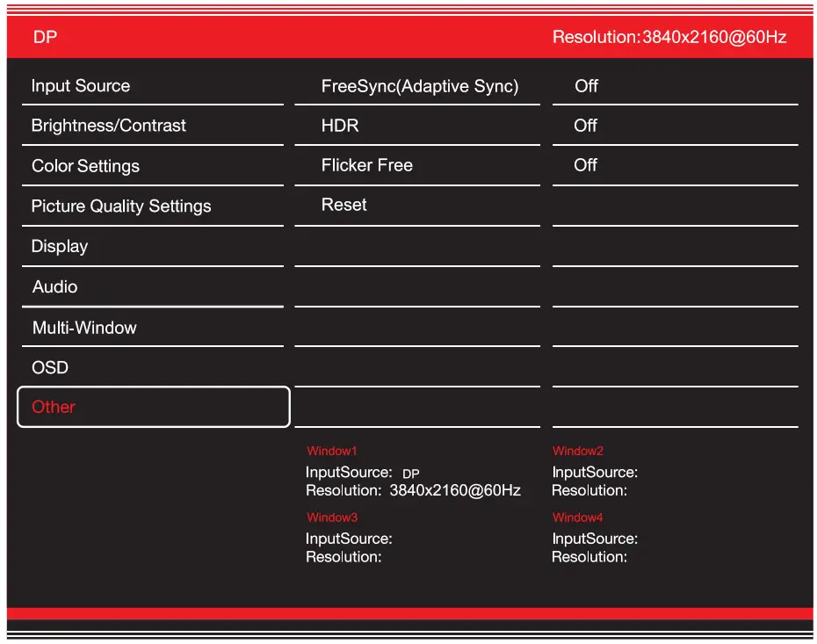Viewport: 817px width, 644px height.
Task: Click Window2 Resolution label
Action: click(589, 490)
